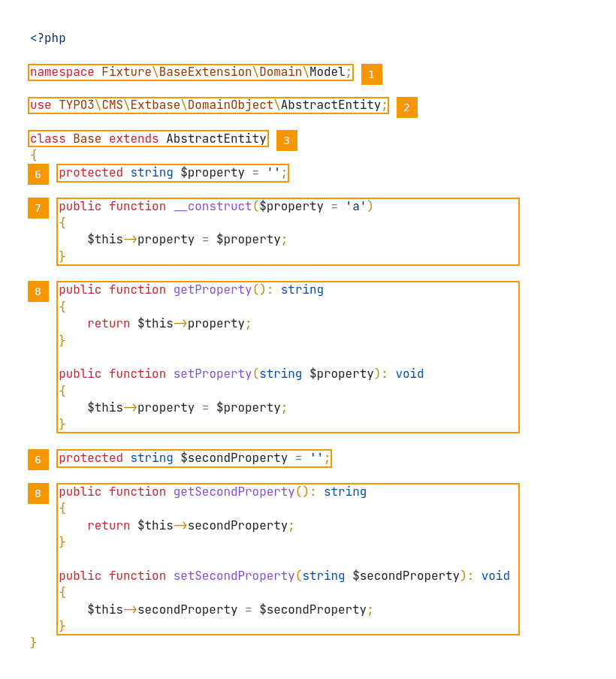Screen dimensions: 616x679
Task: Click the final closing brace of the class
Action: tap(33, 643)
